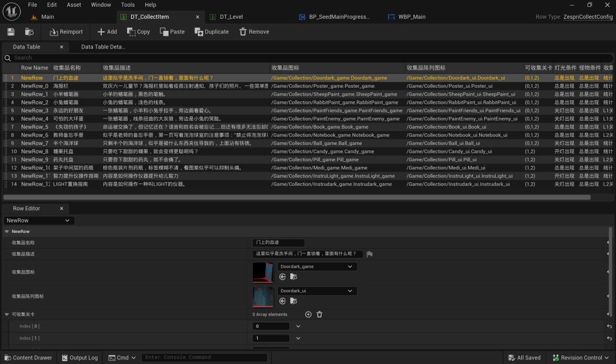The image size is (616, 364).
Task: Browse to Doordark_ui in Content Browser icon
Action: (x=294, y=301)
